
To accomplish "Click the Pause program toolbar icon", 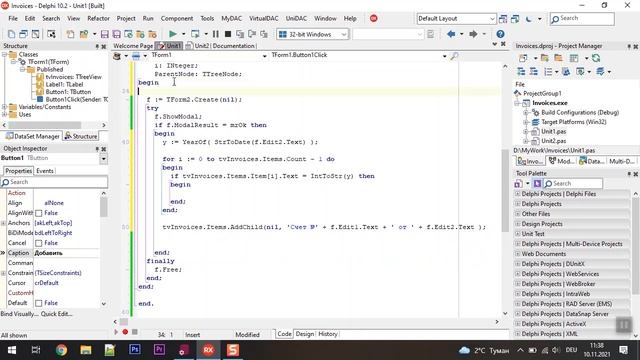I will pyautogui.click(x=216, y=34).
